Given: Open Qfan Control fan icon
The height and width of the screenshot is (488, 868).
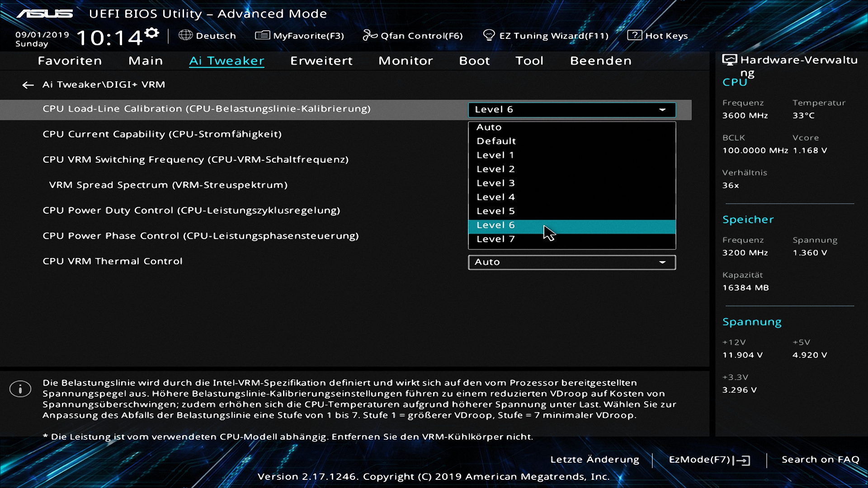Looking at the screenshot, I should coord(370,35).
